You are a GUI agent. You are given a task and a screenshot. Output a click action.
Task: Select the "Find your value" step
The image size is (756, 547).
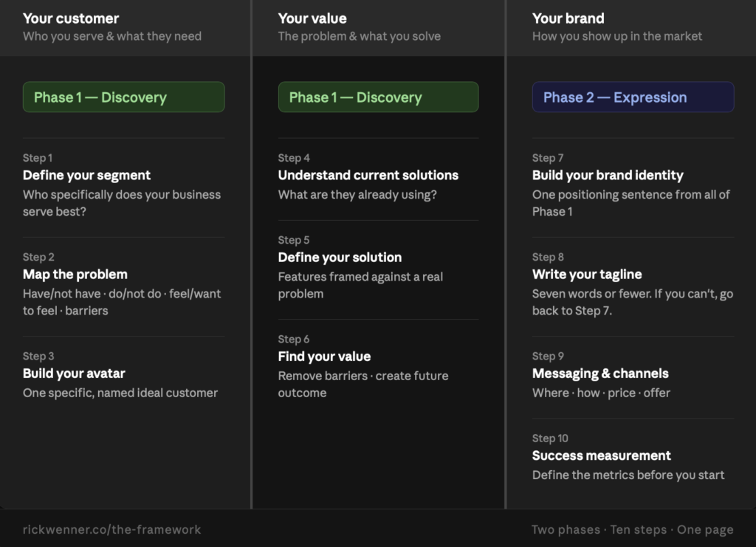tap(324, 356)
